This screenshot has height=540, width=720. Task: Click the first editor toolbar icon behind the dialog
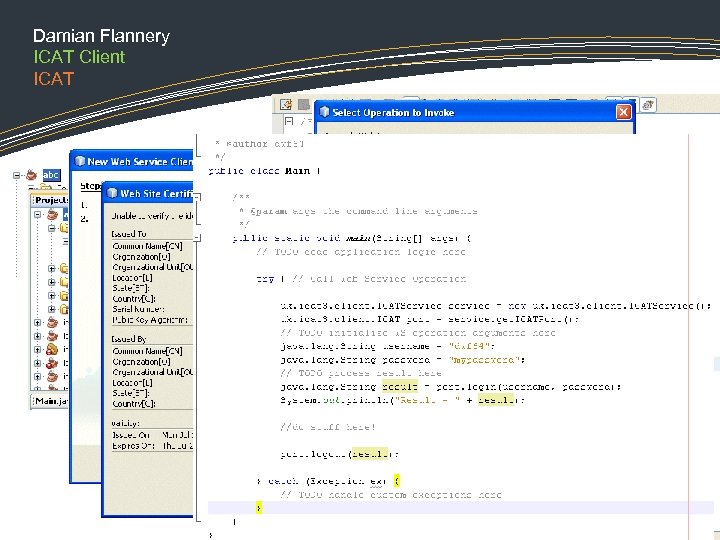point(286,105)
